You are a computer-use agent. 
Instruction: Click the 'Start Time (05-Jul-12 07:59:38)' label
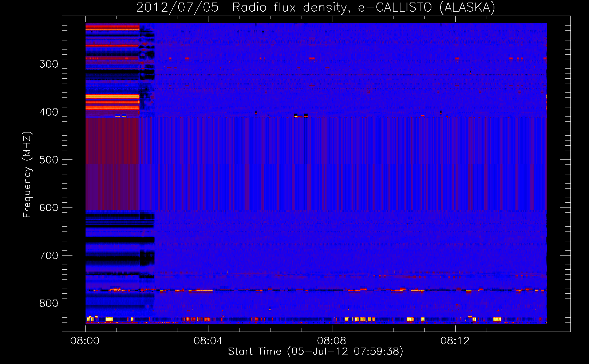point(316,352)
